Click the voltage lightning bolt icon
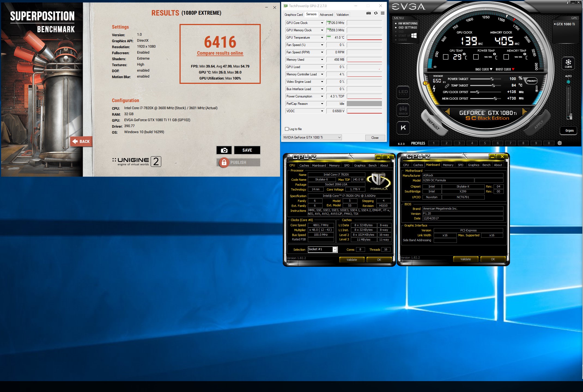The width and height of the screenshot is (583, 392). tap(434, 88)
